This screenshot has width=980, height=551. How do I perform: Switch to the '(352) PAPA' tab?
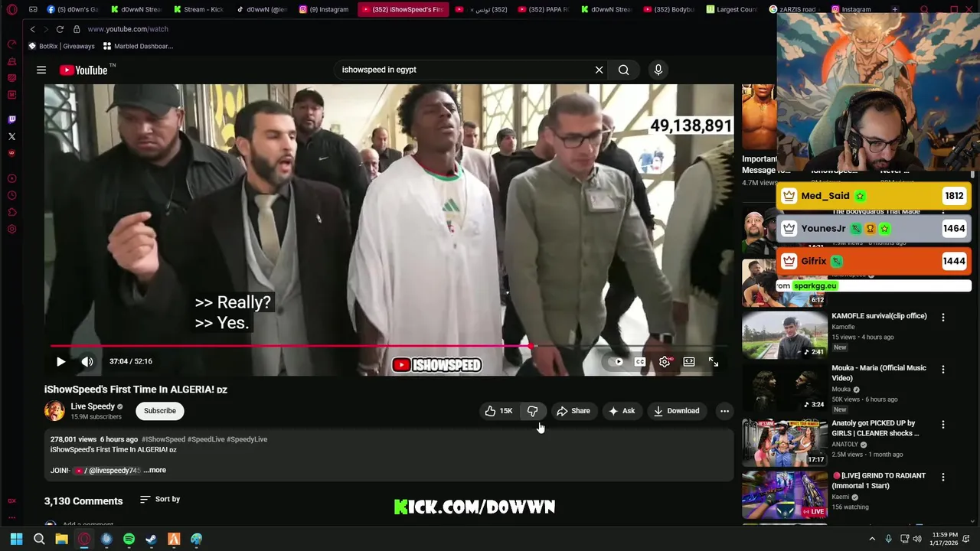coord(543,9)
